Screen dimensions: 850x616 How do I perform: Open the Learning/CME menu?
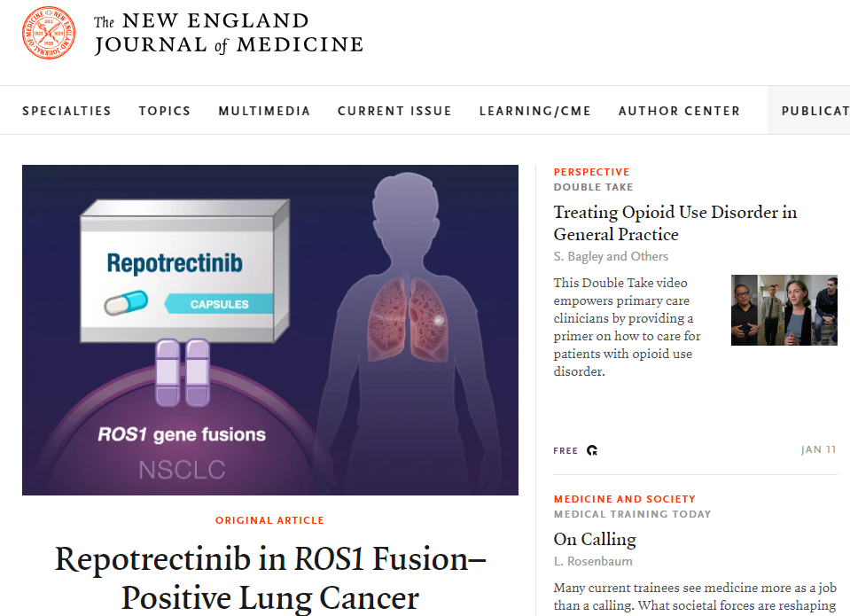click(535, 111)
